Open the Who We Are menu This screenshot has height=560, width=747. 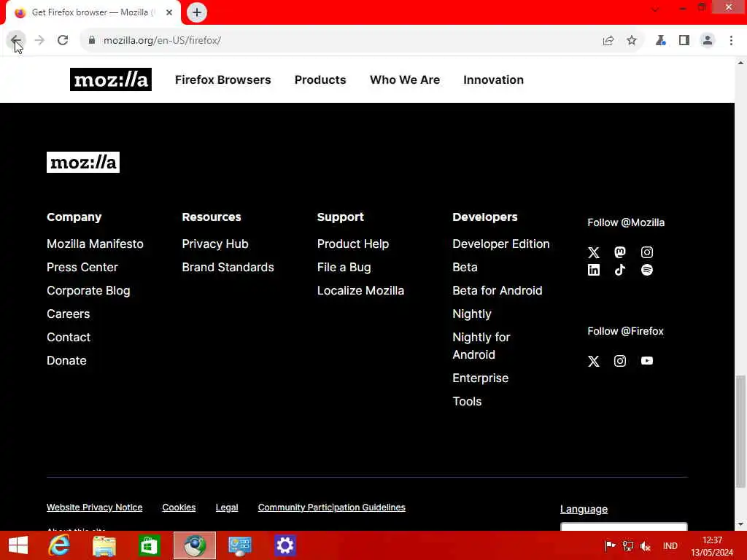[405, 79]
